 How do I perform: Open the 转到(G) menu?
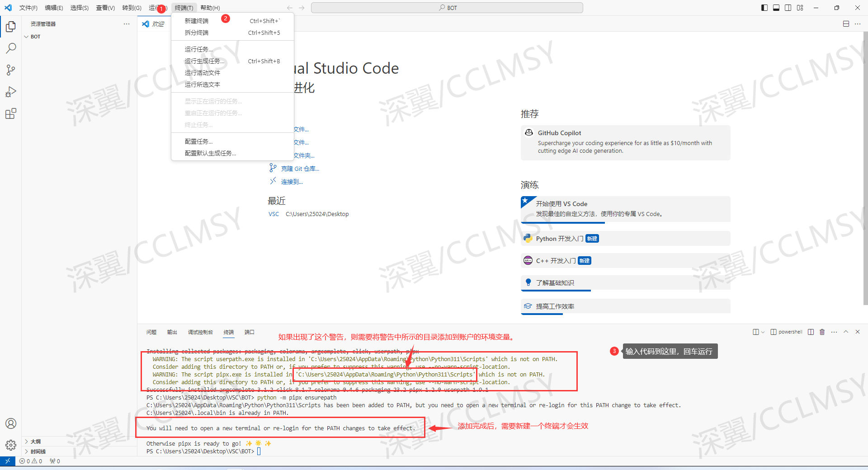[132, 8]
